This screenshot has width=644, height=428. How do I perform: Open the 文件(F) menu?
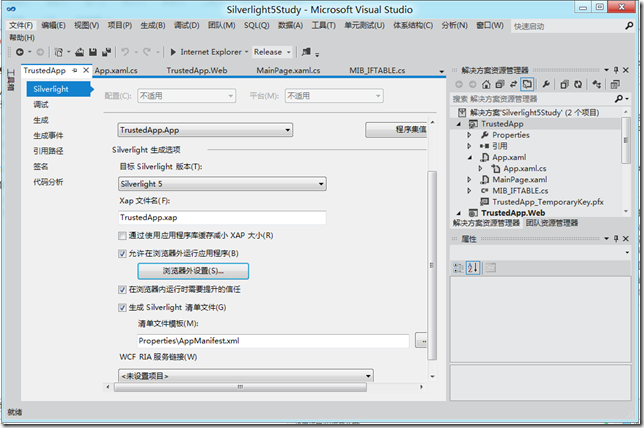(x=21, y=25)
